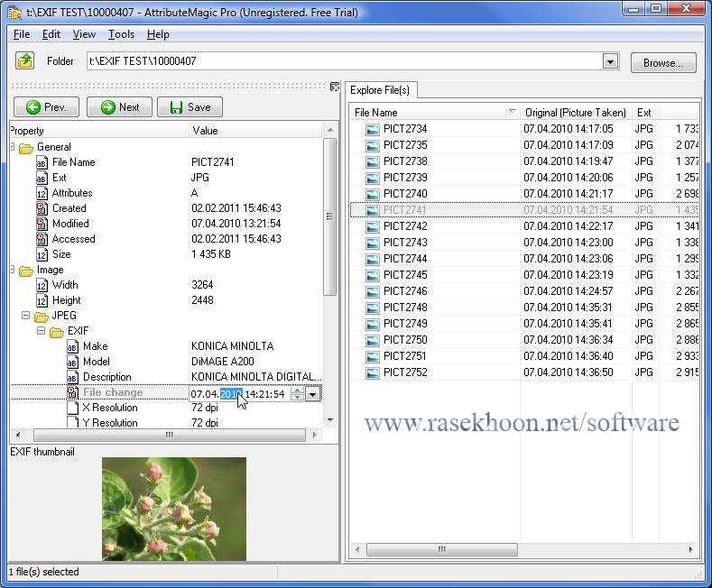Click the File Name property icon
712x588 pixels.
pos(42,162)
